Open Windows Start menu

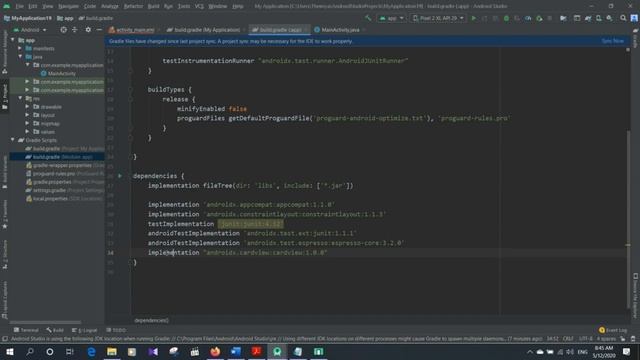pyautogui.click(x=9, y=351)
